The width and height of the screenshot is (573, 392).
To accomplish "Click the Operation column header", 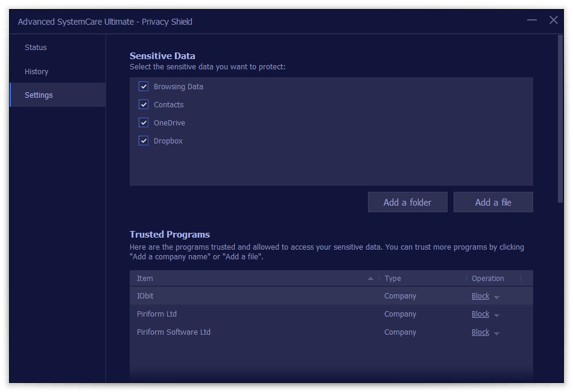I will coord(494,279).
